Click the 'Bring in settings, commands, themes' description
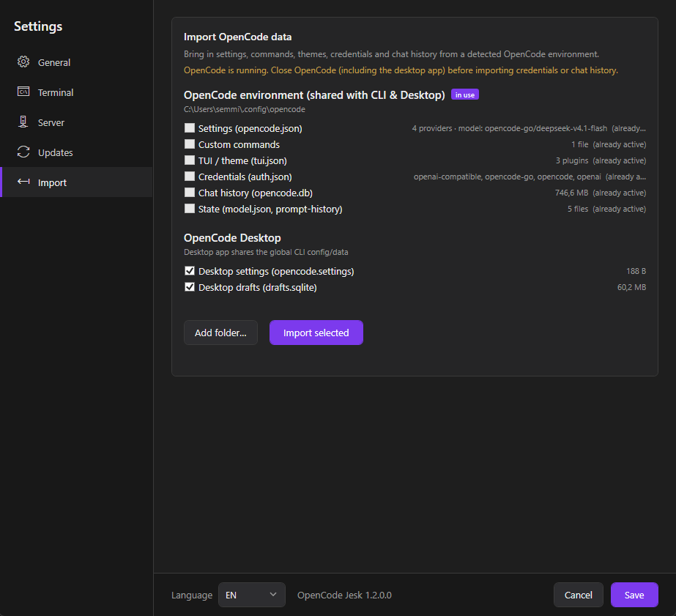 click(x=391, y=54)
